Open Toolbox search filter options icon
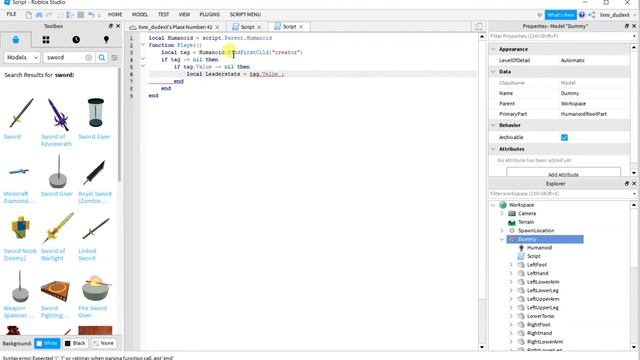This screenshot has width=640, height=360. pyautogui.click(x=115, y=58)
